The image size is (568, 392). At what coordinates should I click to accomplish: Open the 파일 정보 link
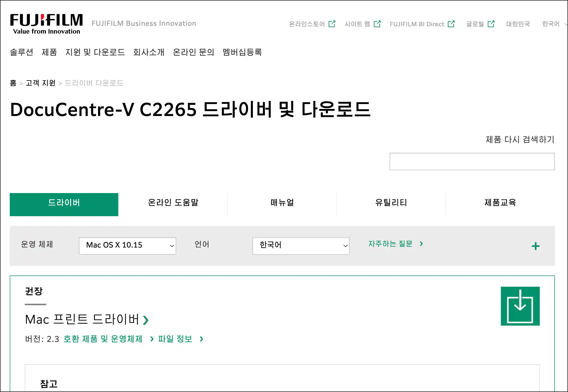(x=175, y=339)
